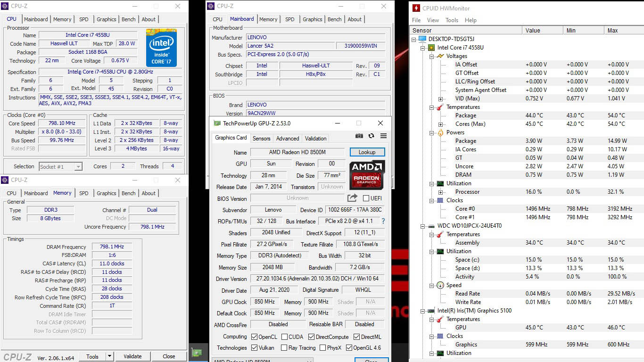Click the GPU-Z icon on the Windows taskbar

(x=197, y=353)
